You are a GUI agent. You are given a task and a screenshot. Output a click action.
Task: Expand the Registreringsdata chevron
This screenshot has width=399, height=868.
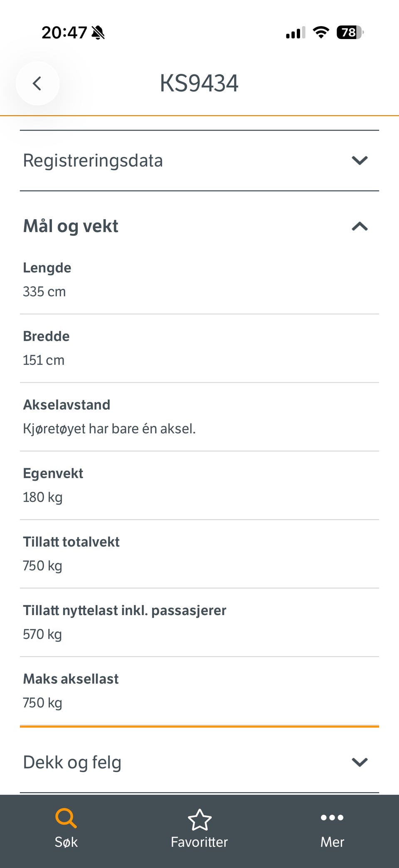click(x=360, y=160)
